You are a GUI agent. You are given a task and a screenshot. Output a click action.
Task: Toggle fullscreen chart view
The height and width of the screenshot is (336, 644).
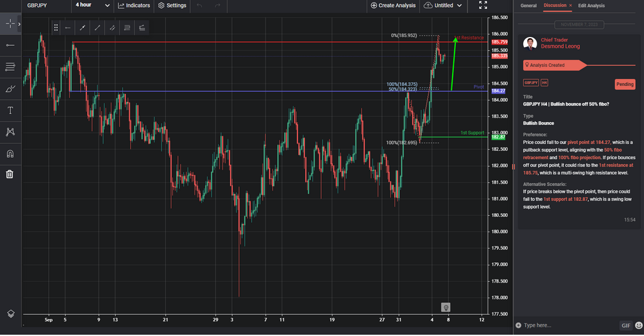pos(483,5)
